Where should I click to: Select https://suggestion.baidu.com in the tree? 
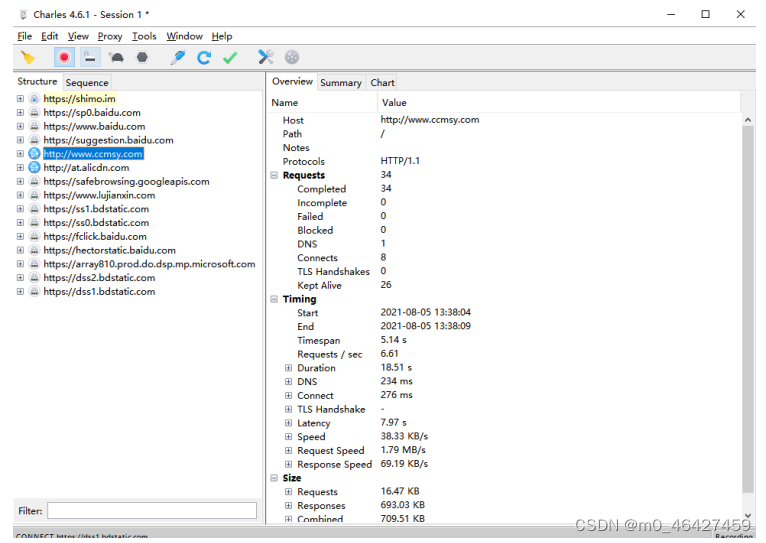(x=108, y=140)
